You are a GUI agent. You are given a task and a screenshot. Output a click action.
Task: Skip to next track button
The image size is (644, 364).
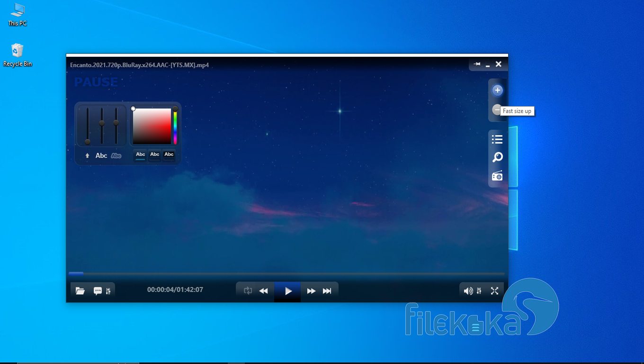pyautogui.click(x=327, y=291)
